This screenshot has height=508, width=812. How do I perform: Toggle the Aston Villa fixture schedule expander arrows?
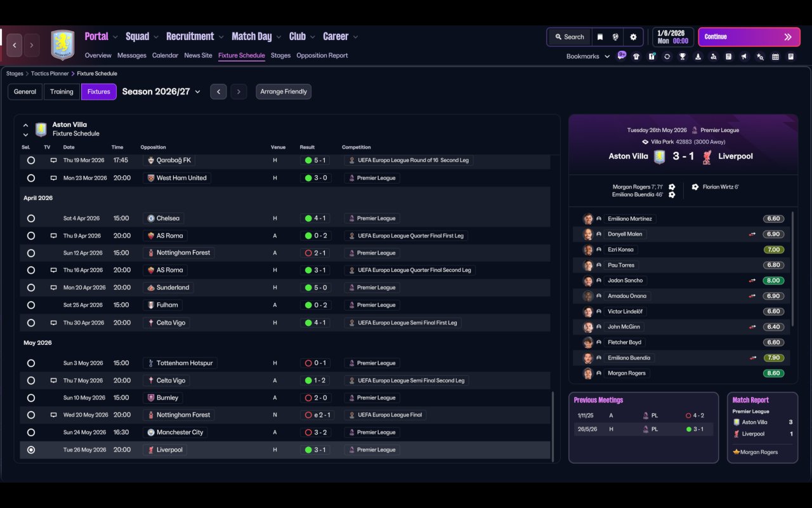(x=25, y=130)
